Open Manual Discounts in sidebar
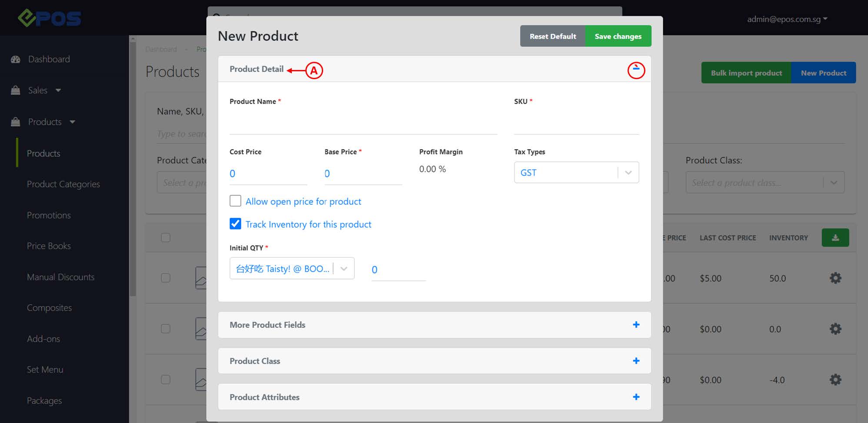This screenshot has height=423, width=868. coord(60,277)
